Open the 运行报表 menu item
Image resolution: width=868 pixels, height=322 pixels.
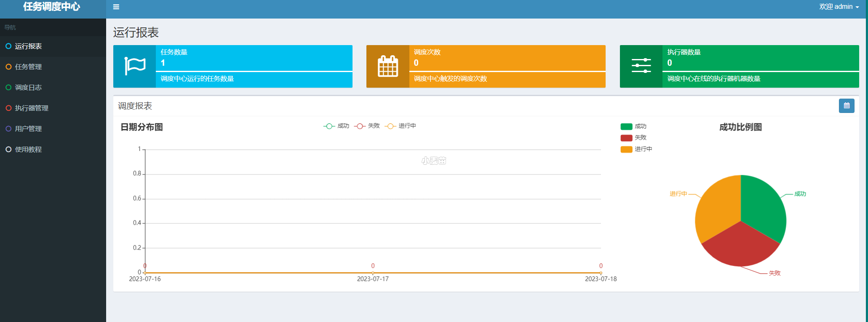pyautogui.click(x=53, y=46)
